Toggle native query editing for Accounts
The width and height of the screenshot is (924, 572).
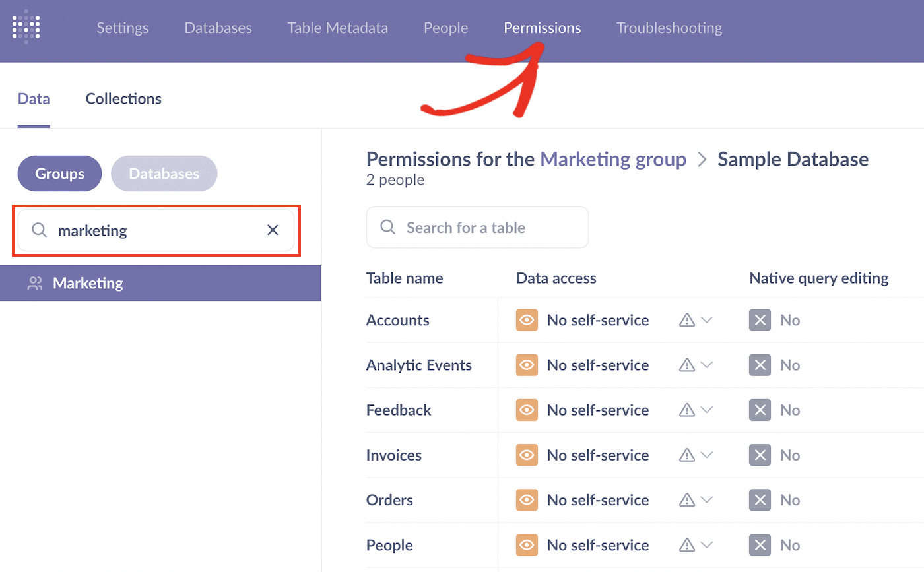coord(760,320)
